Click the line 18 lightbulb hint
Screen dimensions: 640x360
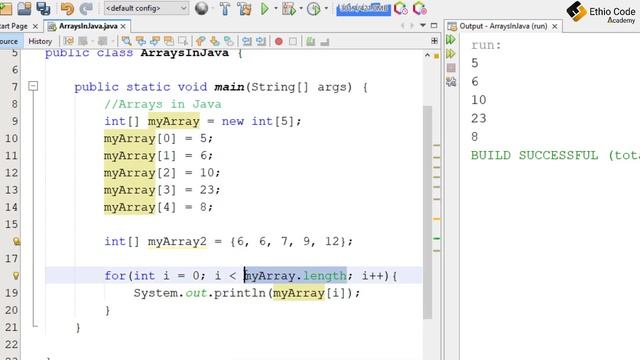pos(16,276)
